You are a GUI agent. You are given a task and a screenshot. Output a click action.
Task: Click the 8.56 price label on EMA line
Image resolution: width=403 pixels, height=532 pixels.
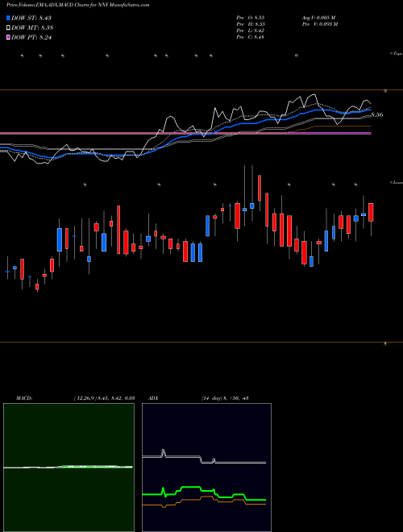pos(377,114)
